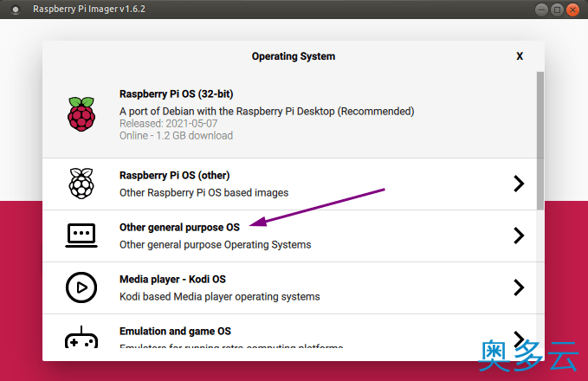Click the outlined raspberry icon for other Pi OS
Screen dimensions: 588x381
[81, 184]
